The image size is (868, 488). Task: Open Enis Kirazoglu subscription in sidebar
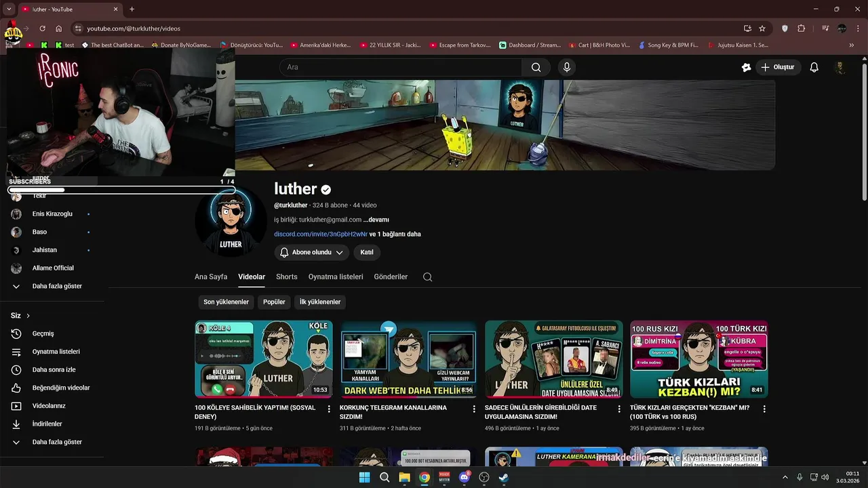(52, 213)
